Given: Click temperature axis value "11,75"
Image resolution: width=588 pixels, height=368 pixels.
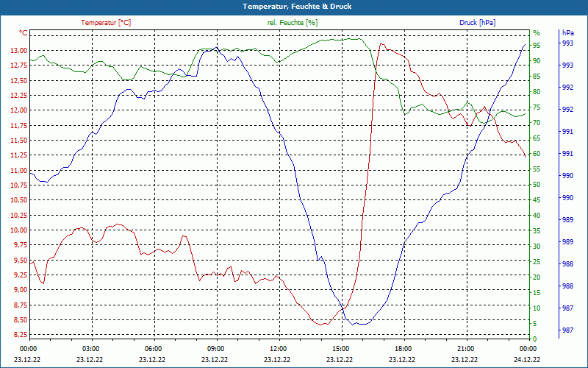Looking at the screenshot, I should [18, 125].
